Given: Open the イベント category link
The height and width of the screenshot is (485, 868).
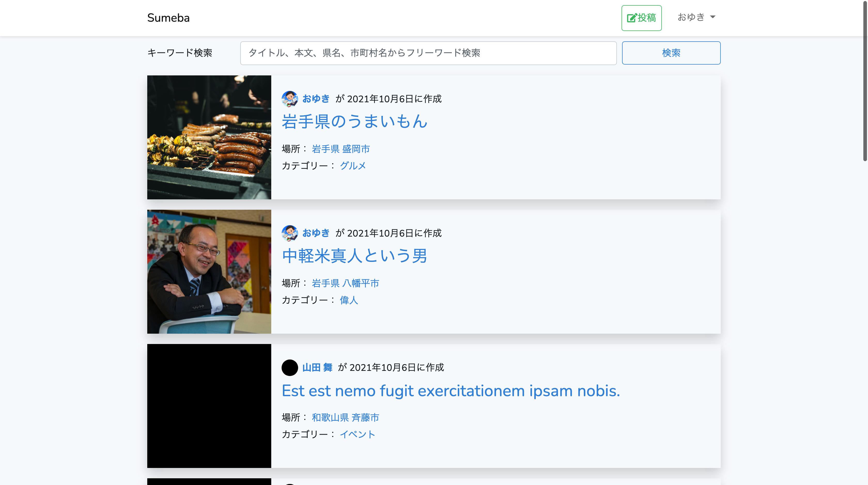Looking at the screenshot, I should click(x=358, y=434).
